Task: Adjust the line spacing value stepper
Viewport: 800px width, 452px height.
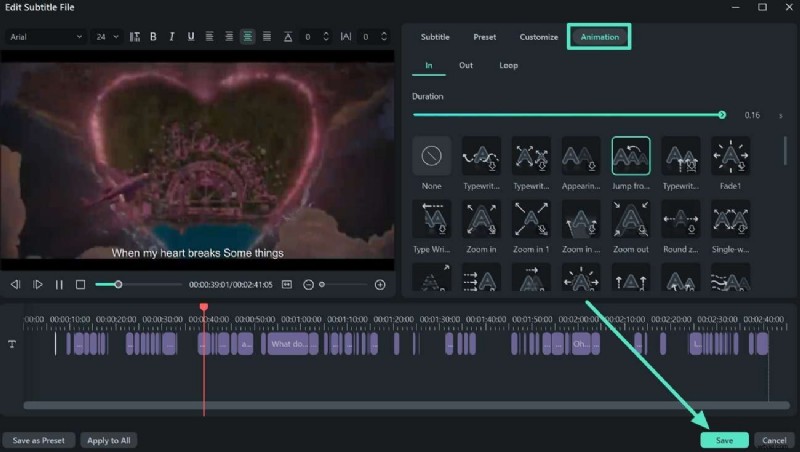Action: (326, 37)
